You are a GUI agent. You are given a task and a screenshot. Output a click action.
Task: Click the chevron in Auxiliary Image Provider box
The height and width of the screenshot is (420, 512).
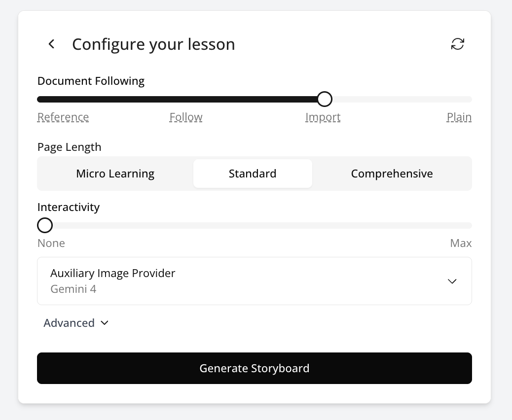click(452, 281)
